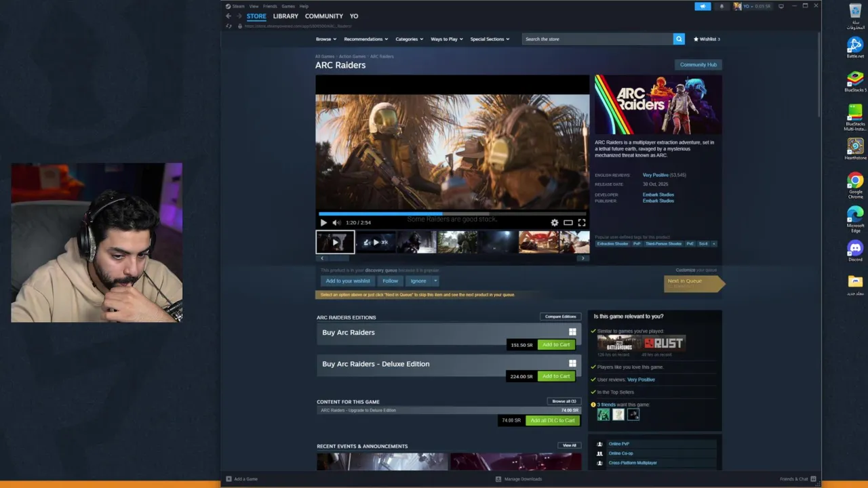Open the Ignore options dropdown arrow
The height and width of the screenshot is (488, 868).
point(435,281)
